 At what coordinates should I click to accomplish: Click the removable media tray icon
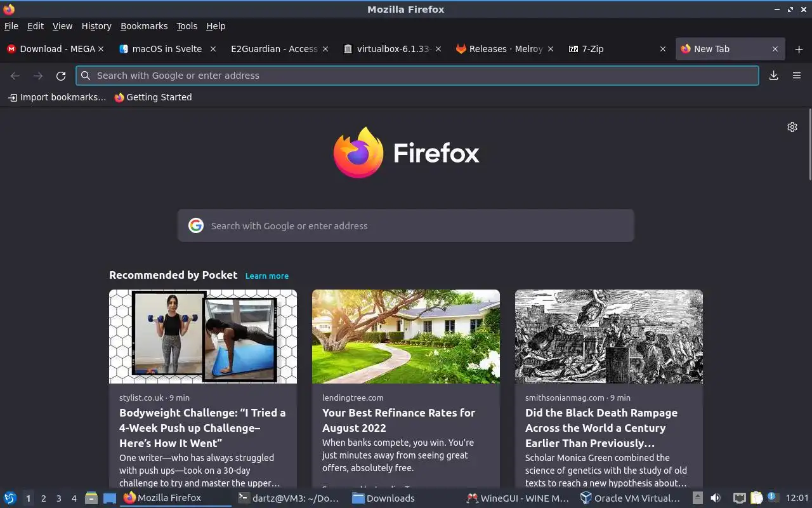tap(698, 498)
